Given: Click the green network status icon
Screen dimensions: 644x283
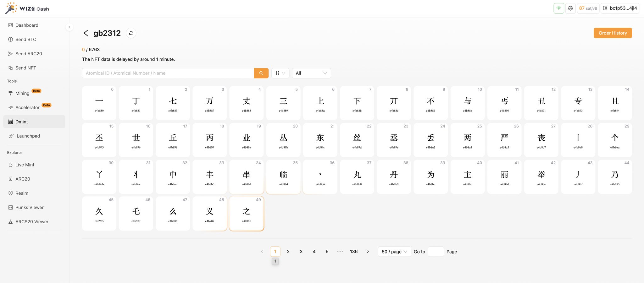Looking at the screenshot, I should pos(559,8).
